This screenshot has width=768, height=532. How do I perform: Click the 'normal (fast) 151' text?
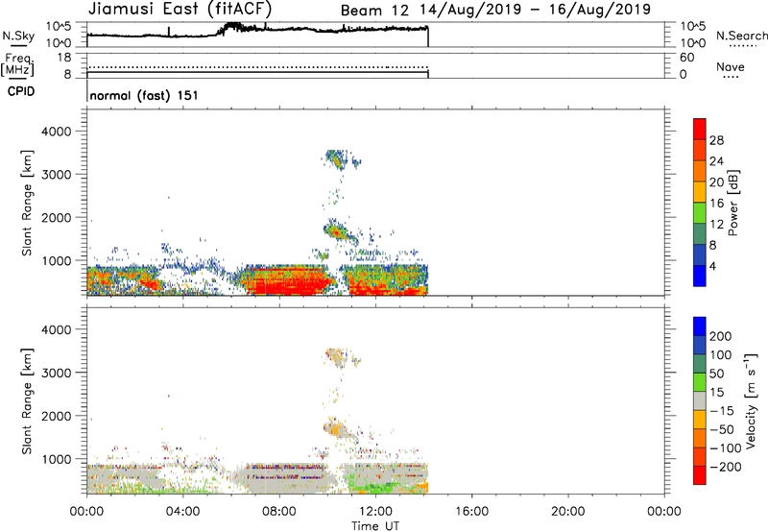coord(144,95)
